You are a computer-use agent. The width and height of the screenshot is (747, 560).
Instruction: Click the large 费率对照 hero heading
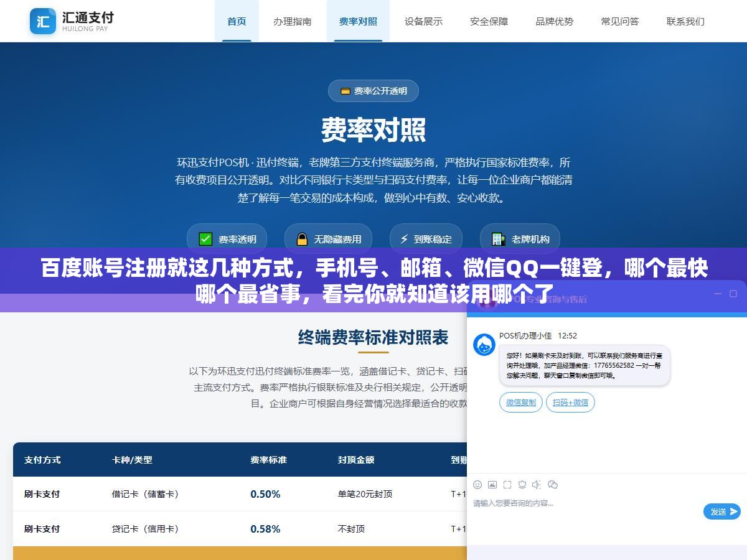pyautogui.click(x=374, y=130)
